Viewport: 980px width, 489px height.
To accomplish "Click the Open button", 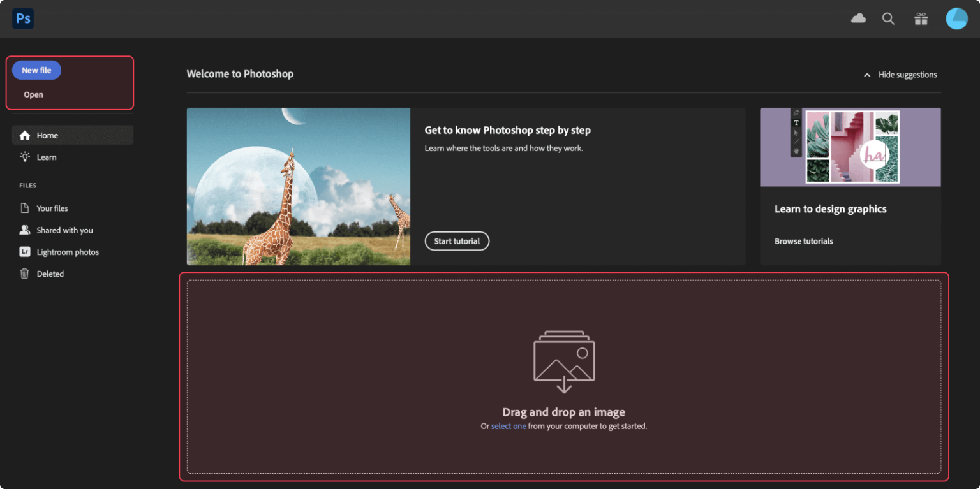I will [34, 95].
